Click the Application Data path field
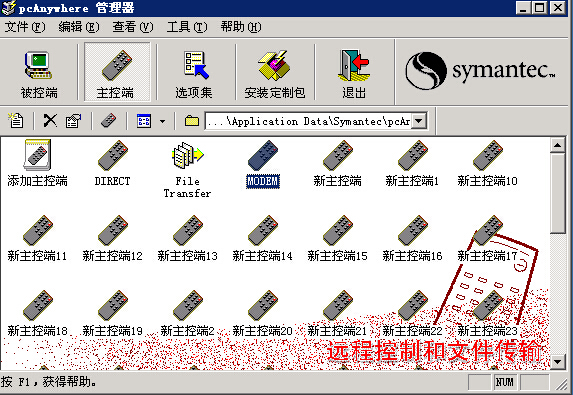Viewport: 573px width, 395px height. [x=308, y=121]
